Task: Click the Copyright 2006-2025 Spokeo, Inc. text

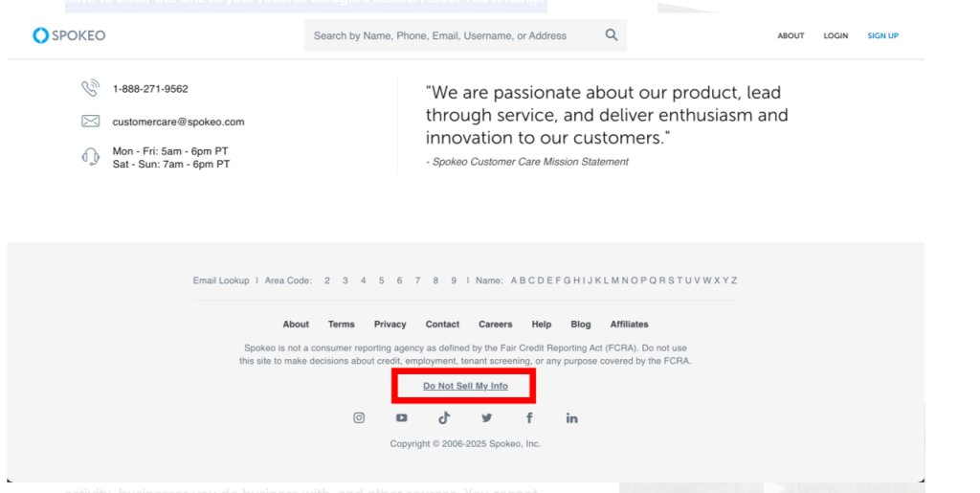Action: (x=465, y=443)
